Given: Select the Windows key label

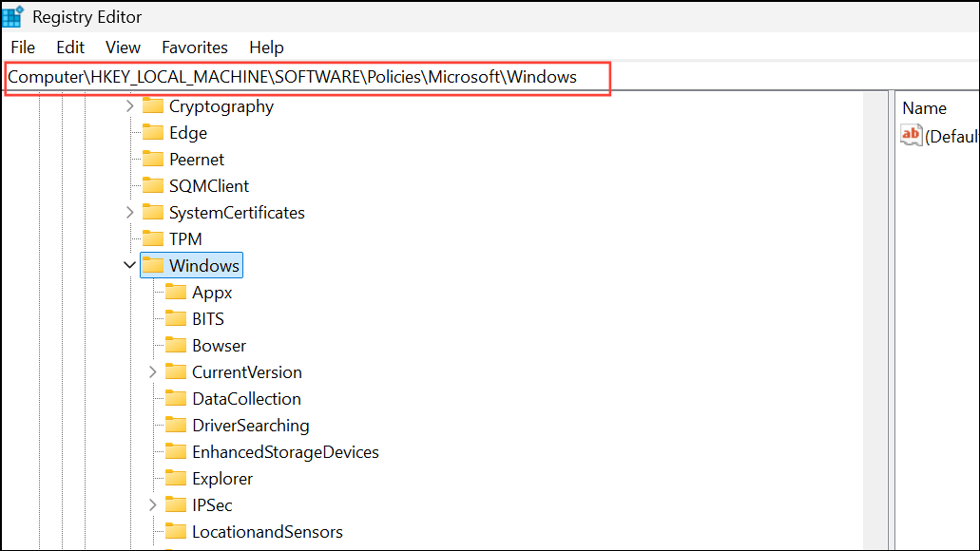Looking at the screenshot, I should [x=203, y=265].
